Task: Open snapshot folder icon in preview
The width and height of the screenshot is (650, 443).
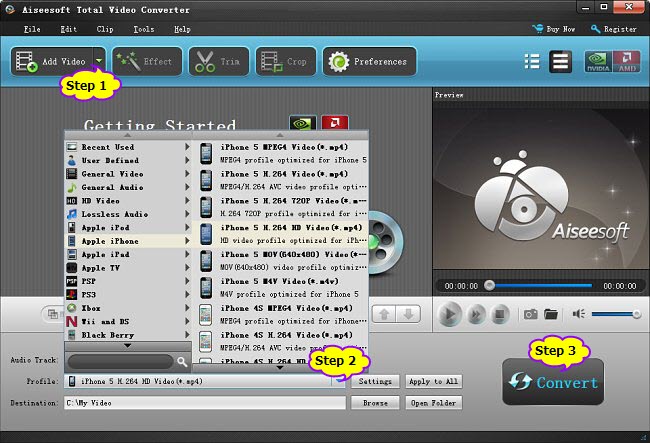Action: pos(551,314)
